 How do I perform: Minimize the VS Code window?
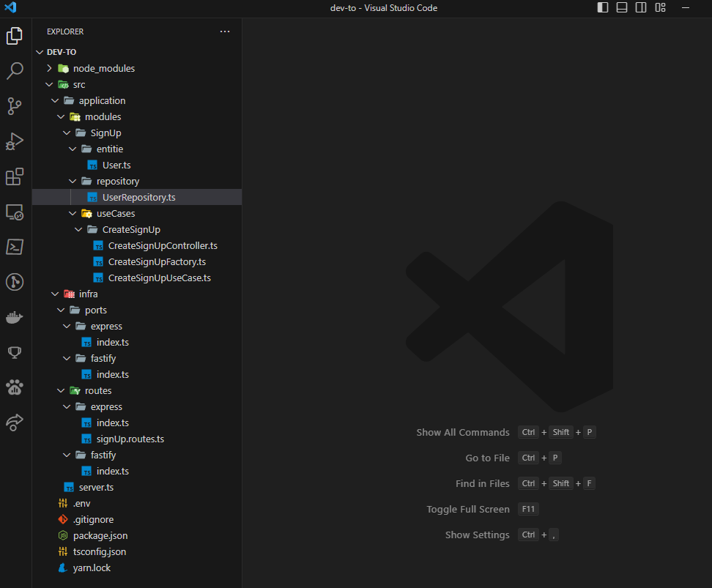[x=686, y=7]
